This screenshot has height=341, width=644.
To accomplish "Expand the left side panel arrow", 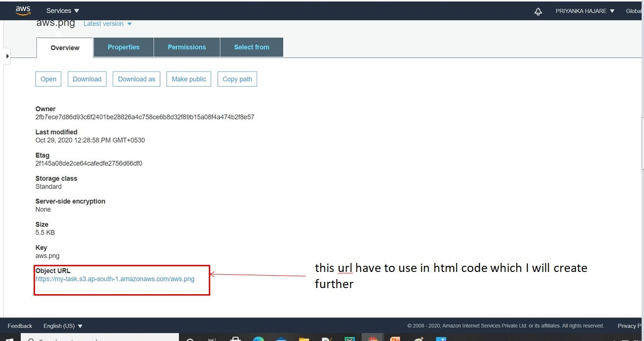I will (7, 56).
